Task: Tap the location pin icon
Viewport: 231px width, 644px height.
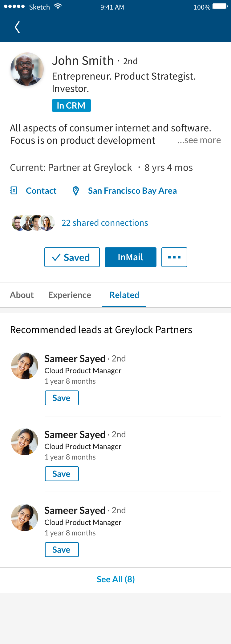Action: [75, 191]
